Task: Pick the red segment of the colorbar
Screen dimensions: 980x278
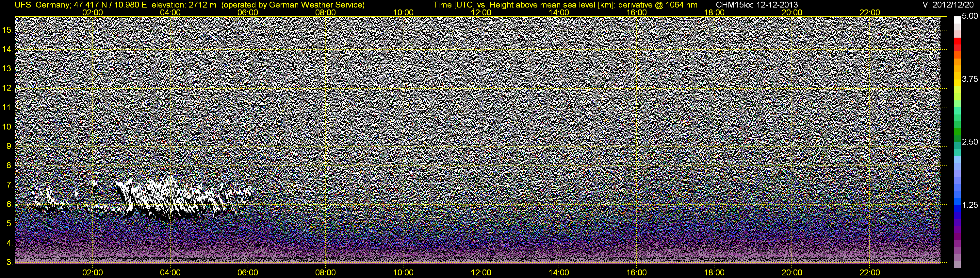Action: (x=957, y=41)
